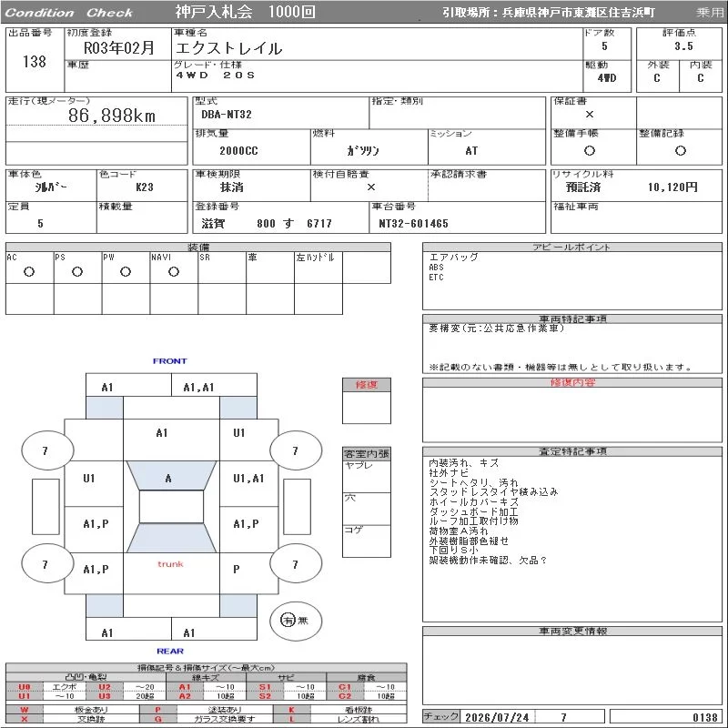Select the note 内装汚れ、キズ
The width and height of the screenshot is (728, 728).
(463, 463)
